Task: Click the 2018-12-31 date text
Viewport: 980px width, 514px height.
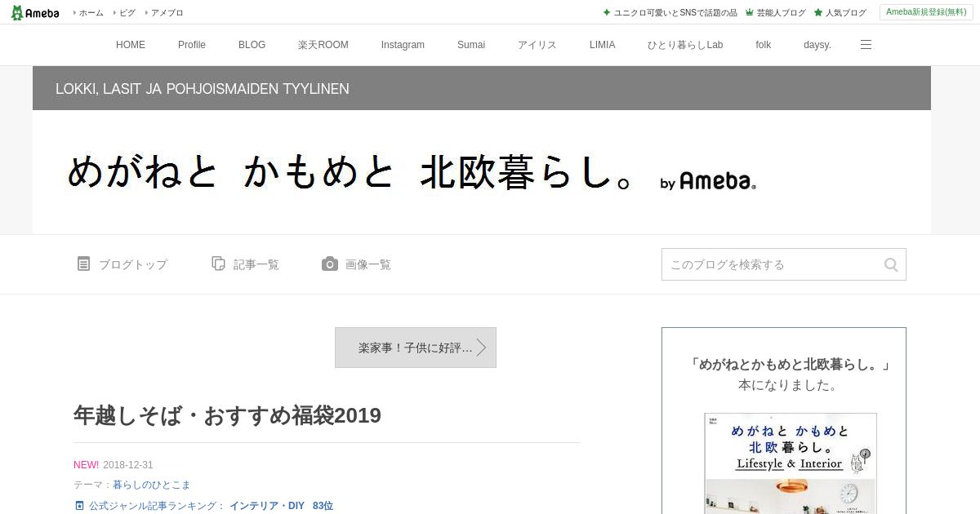Action: 128,465
